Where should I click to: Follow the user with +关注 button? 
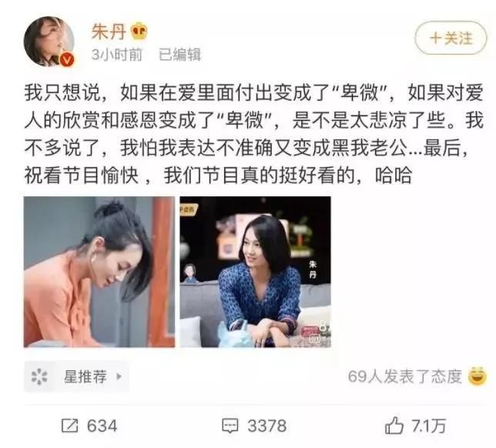pyautogui.click(x=451, y=38)
